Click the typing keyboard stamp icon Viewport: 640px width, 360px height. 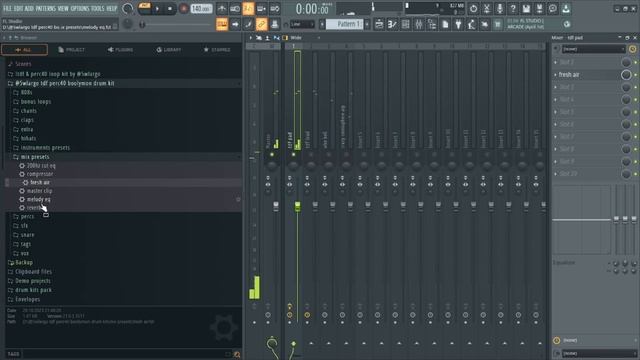[x=275, y=24]
